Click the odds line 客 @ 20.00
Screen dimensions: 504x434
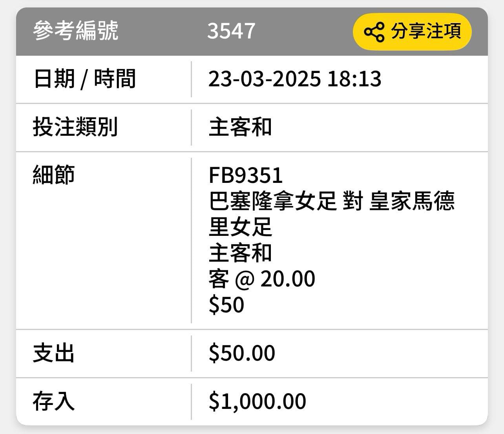(x=262, y=279)
